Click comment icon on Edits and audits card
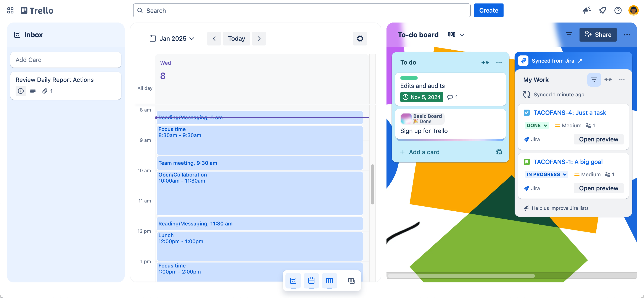 click(x=450, y=97)
